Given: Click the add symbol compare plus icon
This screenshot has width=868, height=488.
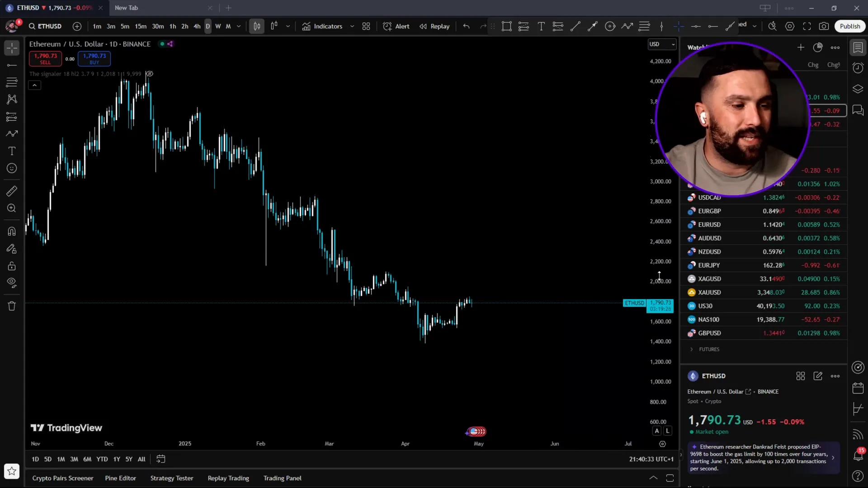Looking at the screenshot, I should 77,26.
